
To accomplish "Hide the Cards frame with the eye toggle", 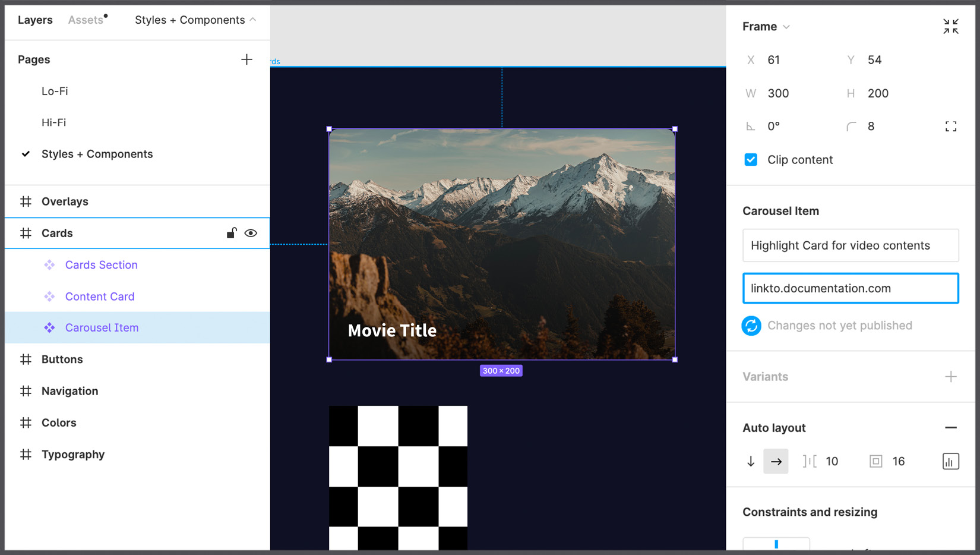I will point(251,233).
